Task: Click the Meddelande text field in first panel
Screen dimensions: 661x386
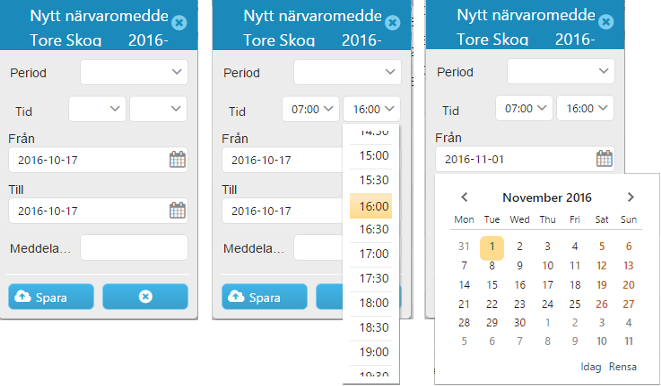Action: 134,248
